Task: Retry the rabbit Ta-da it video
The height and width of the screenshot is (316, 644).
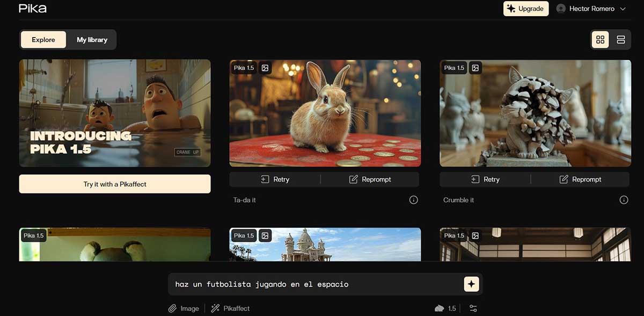Action: [x=275, y=179]
